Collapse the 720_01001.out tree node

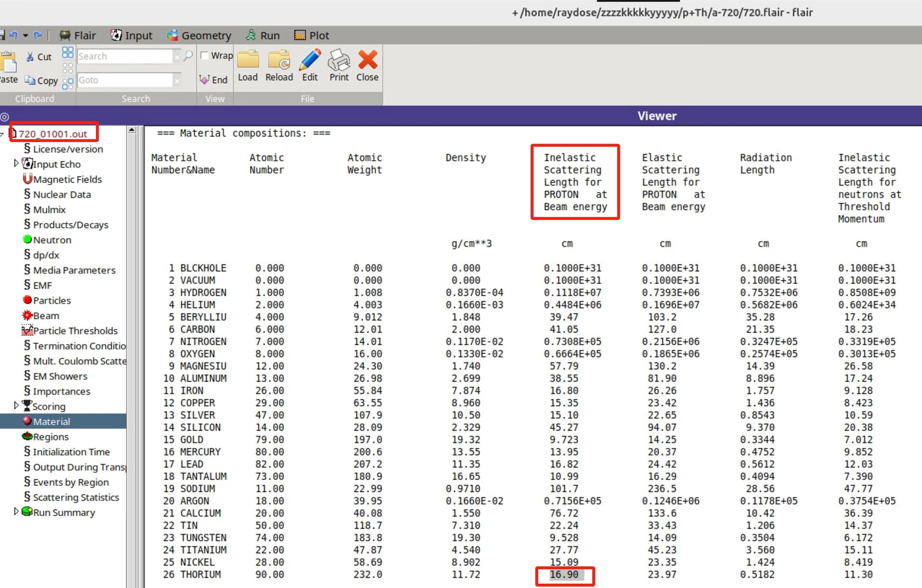[2, 134]
